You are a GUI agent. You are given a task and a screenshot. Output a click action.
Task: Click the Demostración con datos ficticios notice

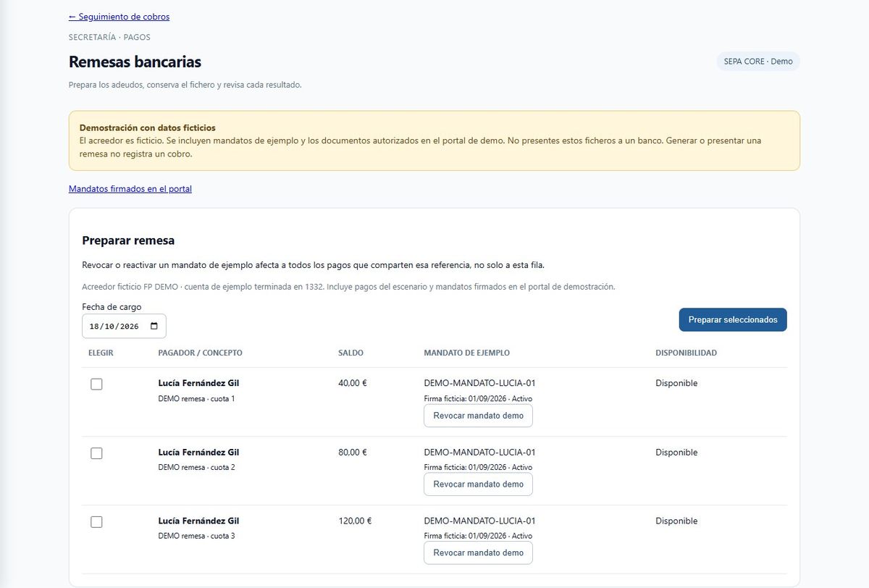(x=434, y=140)
